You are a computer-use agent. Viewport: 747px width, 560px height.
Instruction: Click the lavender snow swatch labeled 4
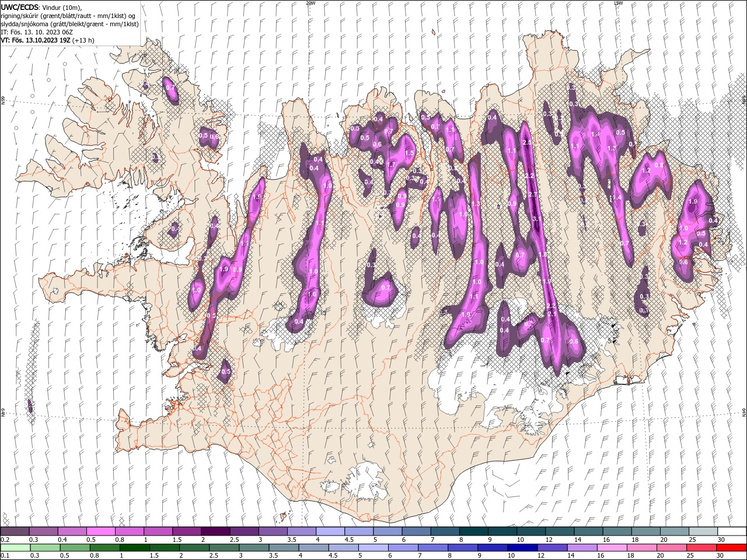[330, 531]
